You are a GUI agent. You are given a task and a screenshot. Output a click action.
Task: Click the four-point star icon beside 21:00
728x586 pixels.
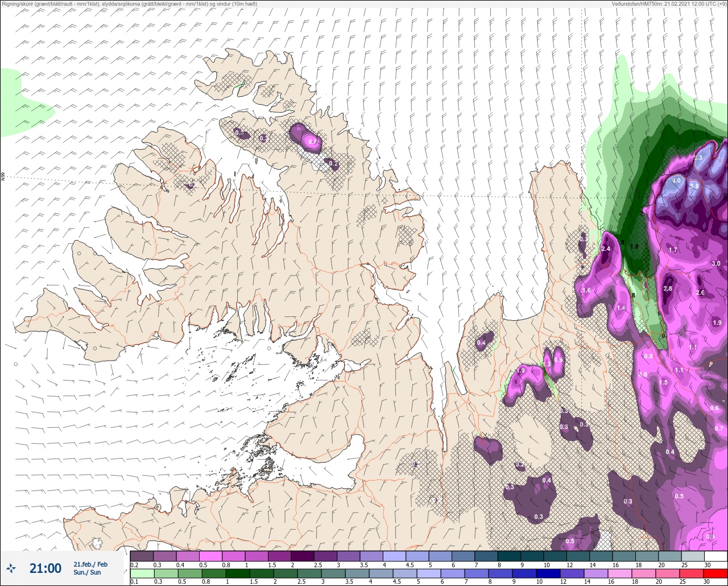tap(11, 568)
